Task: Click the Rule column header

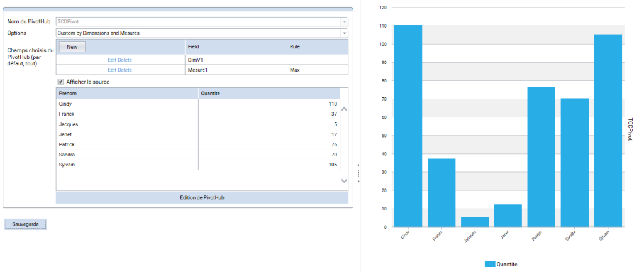Action: coord(318,46)
